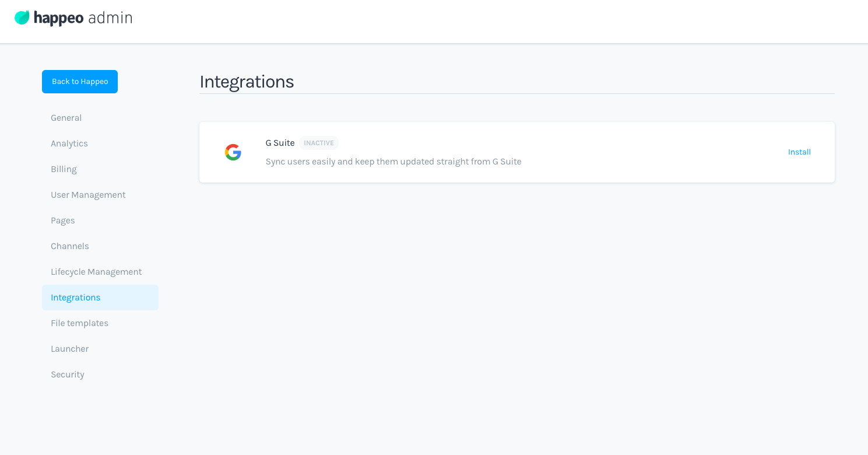Go to Analytics in the sidebar
The image size is (868, 455).
69,143
